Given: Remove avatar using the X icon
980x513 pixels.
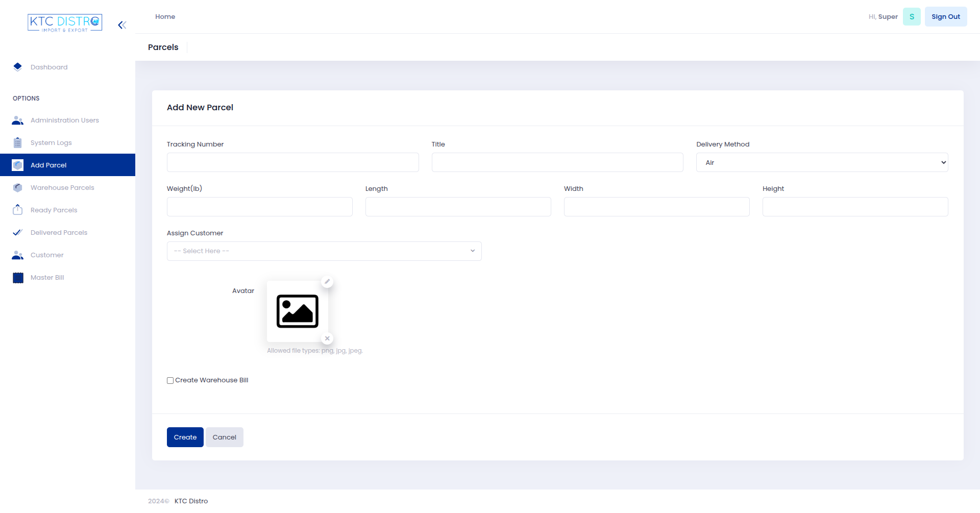Looking at the screenshot, I should (x=327, y=338).
